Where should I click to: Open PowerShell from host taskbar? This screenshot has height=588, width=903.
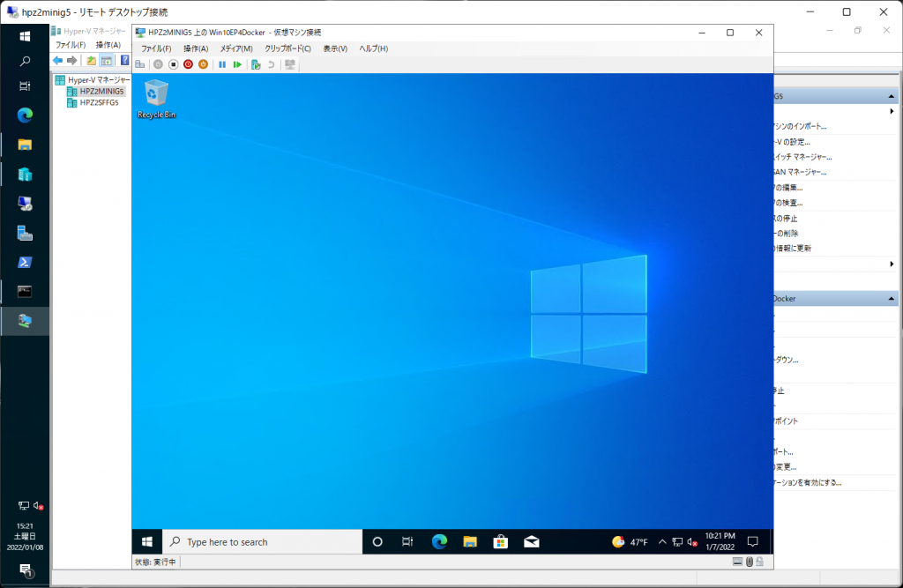[25, 262]
